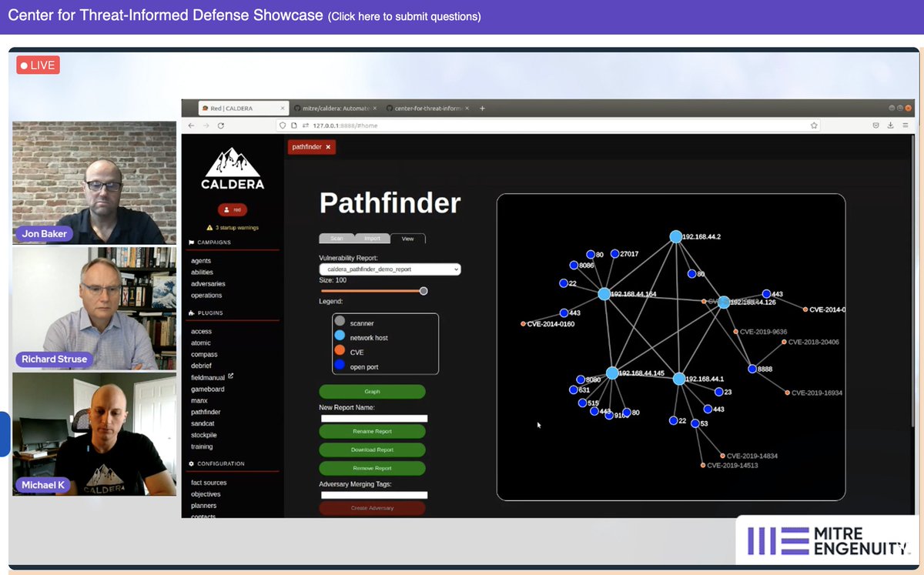Click the tracking protection shield icon
Image resolution: width=924 pixels, height=575 pixels.
[x=283, y=125]
